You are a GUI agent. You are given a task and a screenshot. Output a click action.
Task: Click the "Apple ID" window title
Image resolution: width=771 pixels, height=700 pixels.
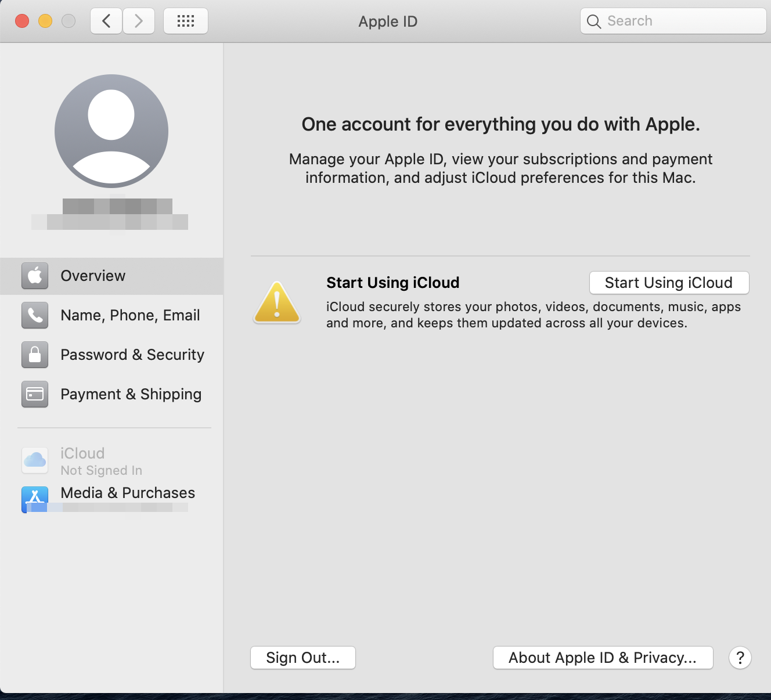(x=388, y=21)
